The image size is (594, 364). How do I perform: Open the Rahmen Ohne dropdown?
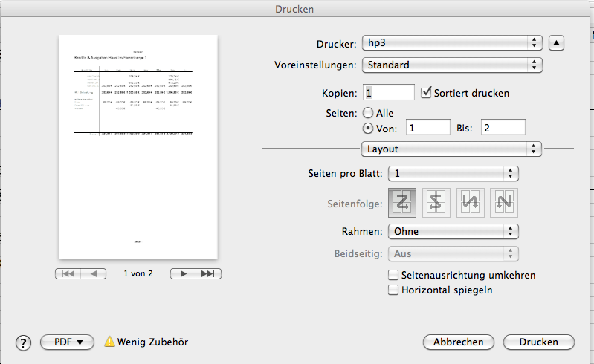(x=453, y=231)
